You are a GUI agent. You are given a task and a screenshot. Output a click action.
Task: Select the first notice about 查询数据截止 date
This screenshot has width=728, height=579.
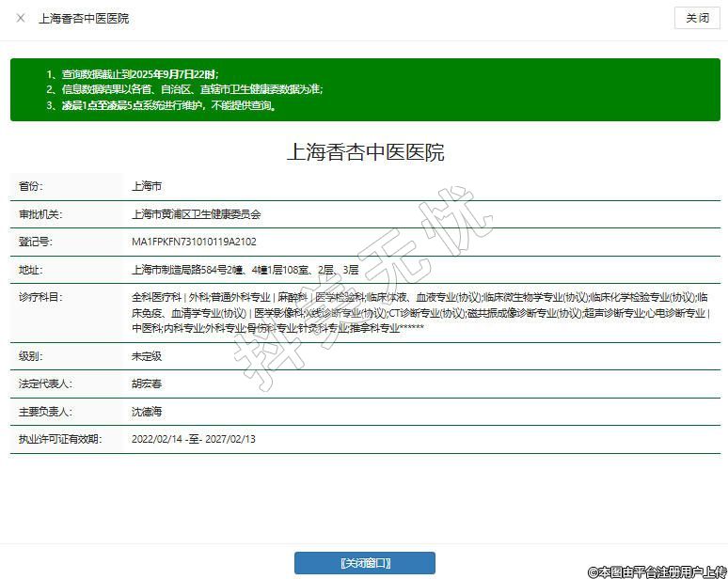(138, 74)
